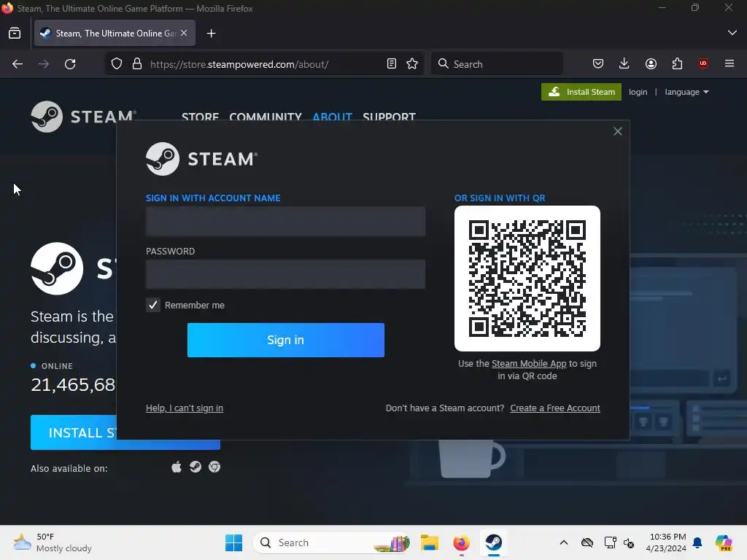Show site security padlock info
This screenshot has width=747, height=560.
point(137,64)
